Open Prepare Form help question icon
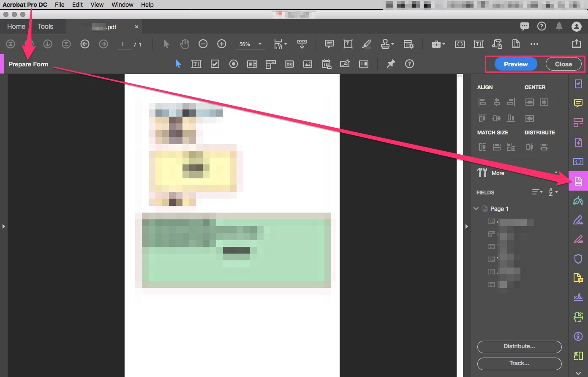Screen dimensions: 588x377 [409, 64]
